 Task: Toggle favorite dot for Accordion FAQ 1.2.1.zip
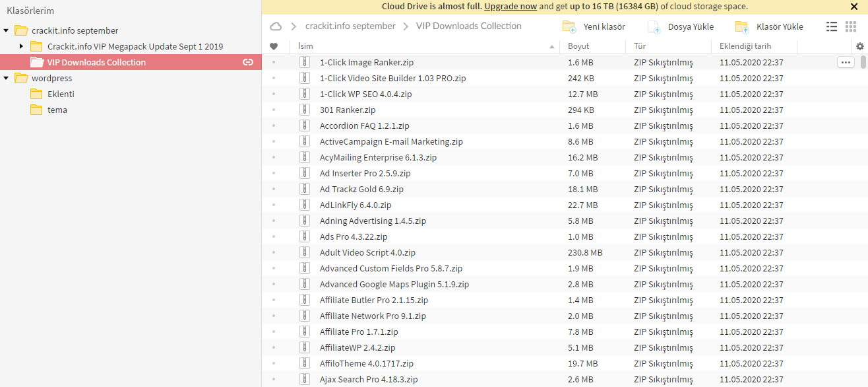coord(274,125)
